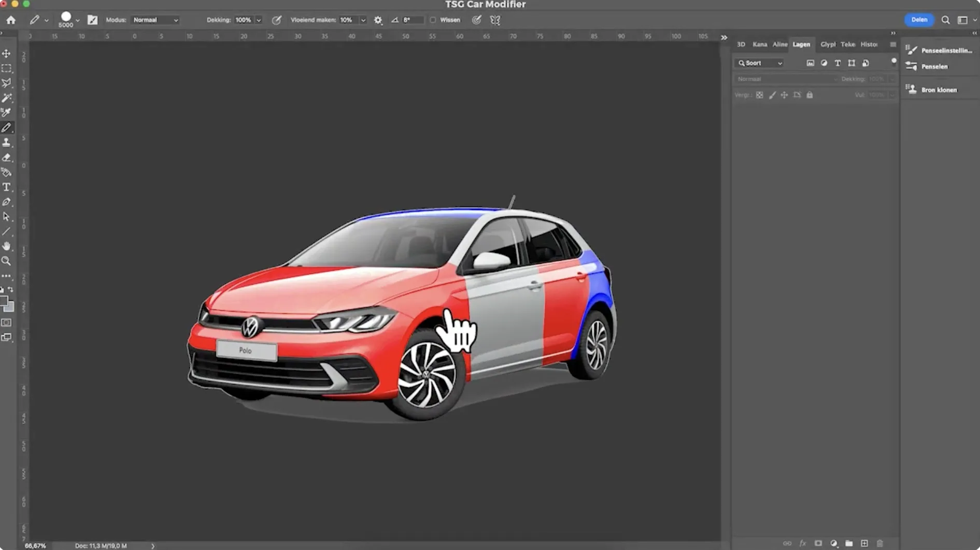Select the Pencil tool in the toolbar

coord(6,128)
